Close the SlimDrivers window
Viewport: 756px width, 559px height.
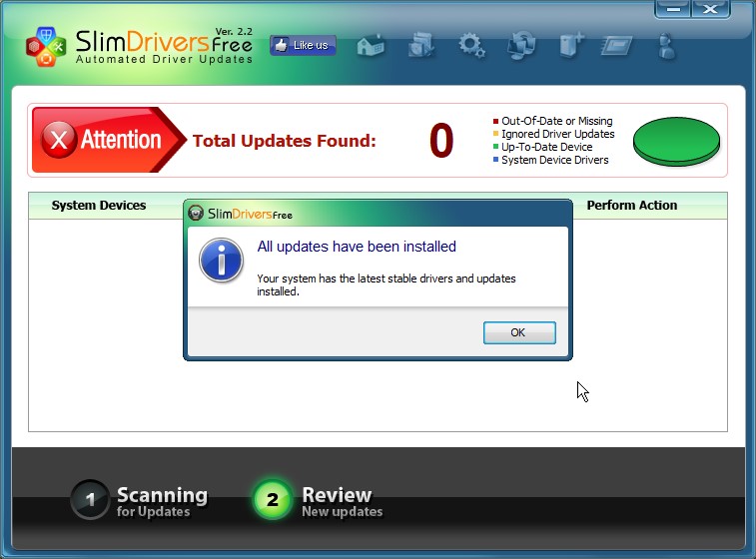(711, 9)
